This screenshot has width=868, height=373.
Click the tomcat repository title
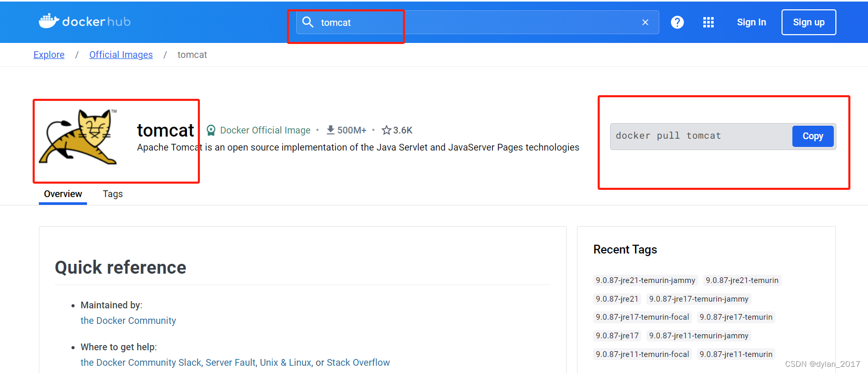click(165, 130)
